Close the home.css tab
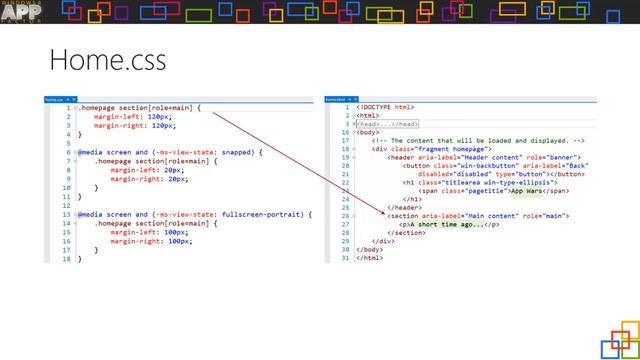 pyautogui.click(x=74, y=100)
